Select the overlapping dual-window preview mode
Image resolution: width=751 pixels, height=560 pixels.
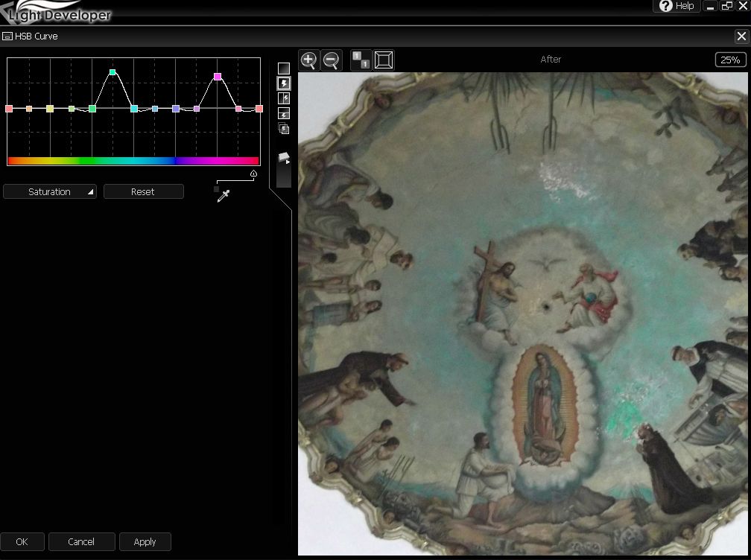point(284,128)
